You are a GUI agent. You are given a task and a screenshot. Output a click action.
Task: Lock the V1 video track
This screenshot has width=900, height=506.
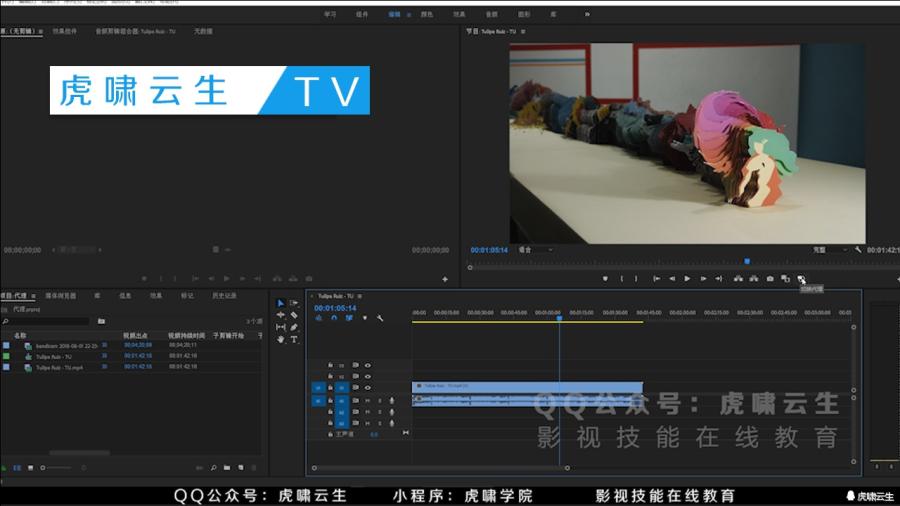point(330,388)
